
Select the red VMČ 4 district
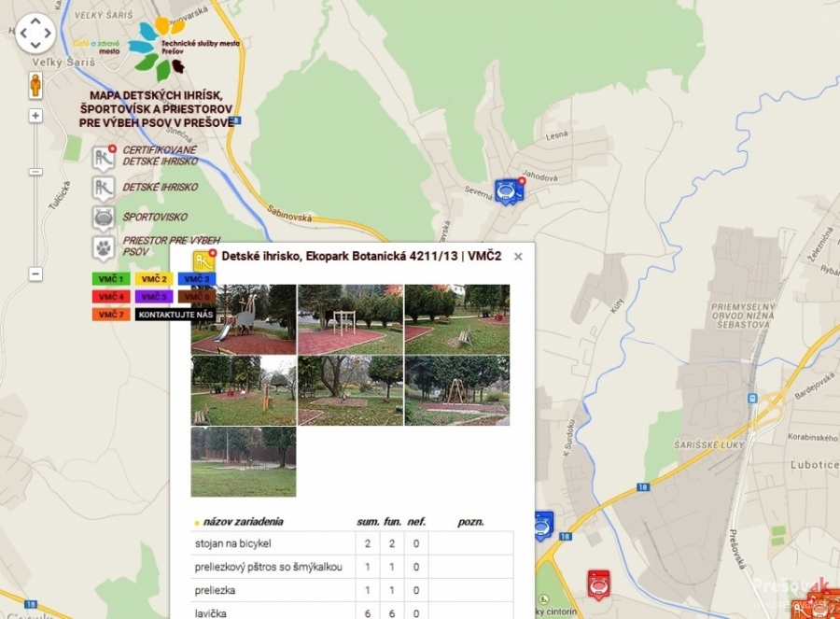tap(111, 297)
